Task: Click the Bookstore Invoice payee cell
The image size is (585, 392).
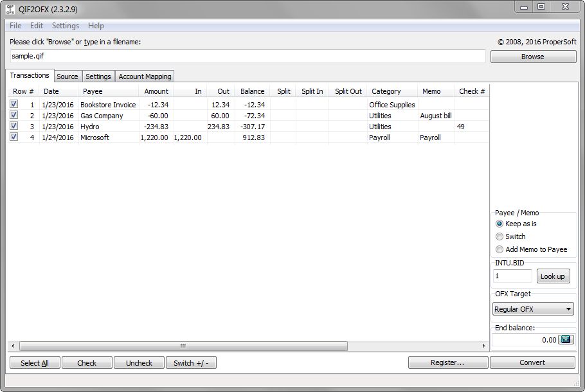Action: (x=108, y=105)
